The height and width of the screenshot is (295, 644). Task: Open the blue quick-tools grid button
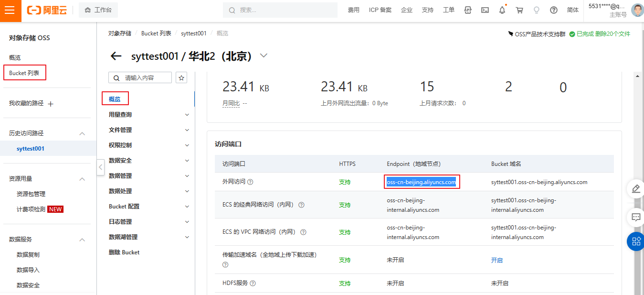click(x=636, y=241)
